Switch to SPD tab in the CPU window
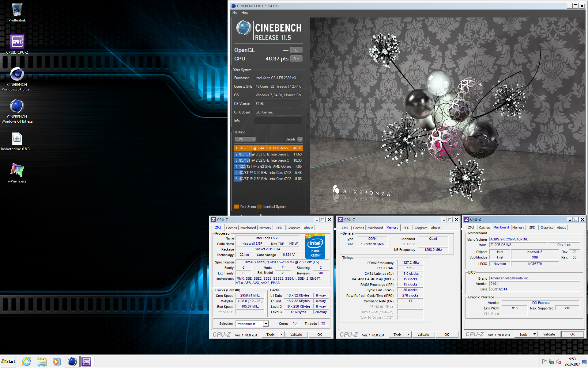Viewport: 588px width, 368px height. [279, 228]
